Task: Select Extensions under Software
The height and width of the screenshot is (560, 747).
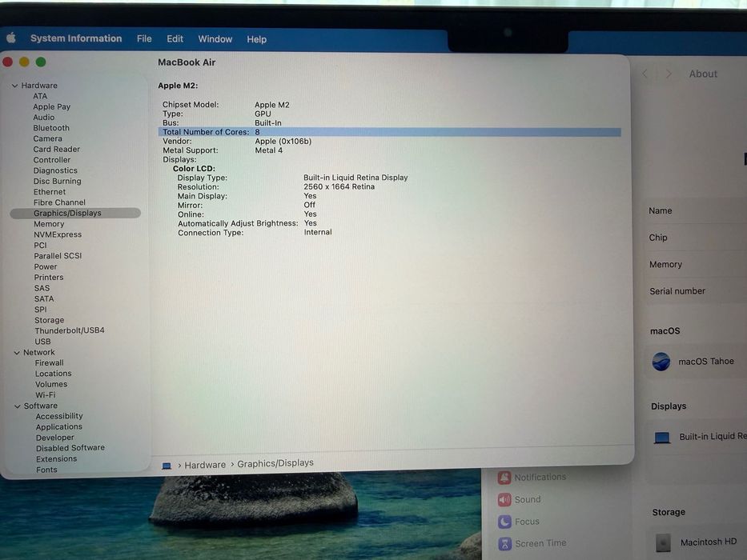Action: 56,459
